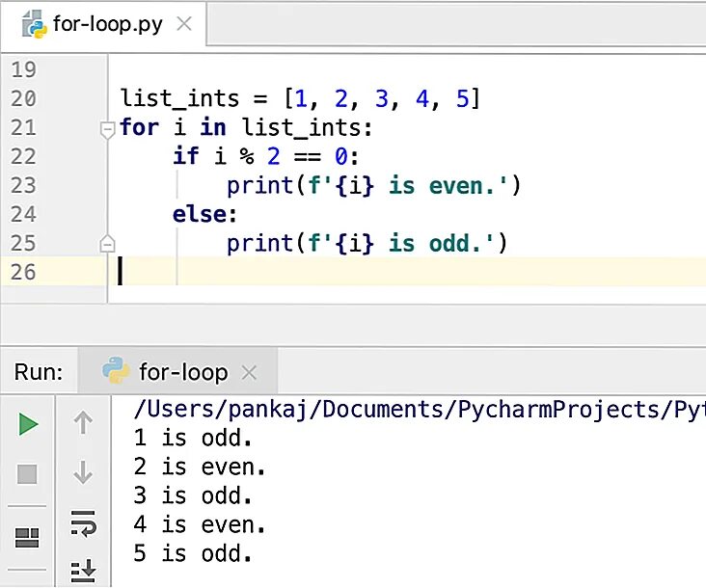Click the down arrow in the Run panel

(x=83, y=472)
